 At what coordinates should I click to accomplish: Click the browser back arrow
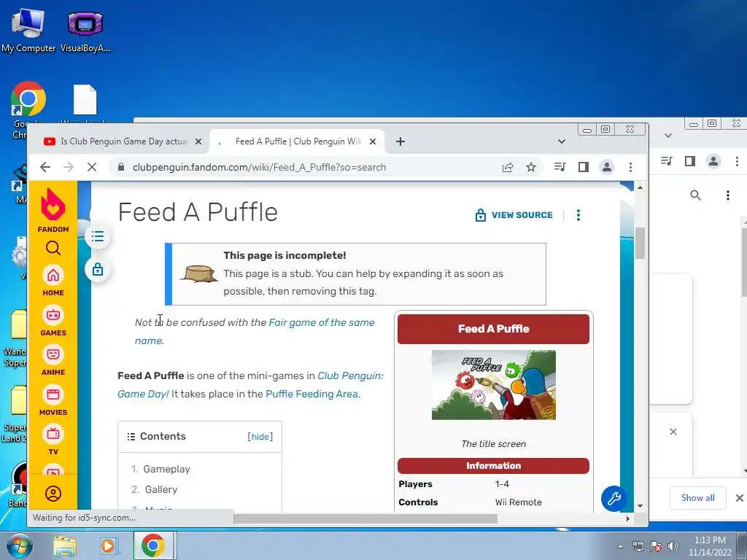pyautogui.click(x=45, y=167)
